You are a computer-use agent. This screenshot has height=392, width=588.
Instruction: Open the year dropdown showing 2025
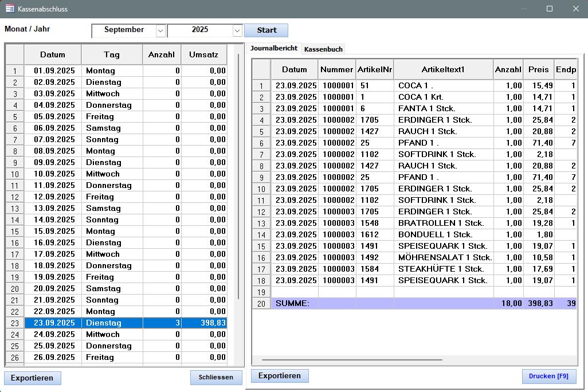click(237, 30)
